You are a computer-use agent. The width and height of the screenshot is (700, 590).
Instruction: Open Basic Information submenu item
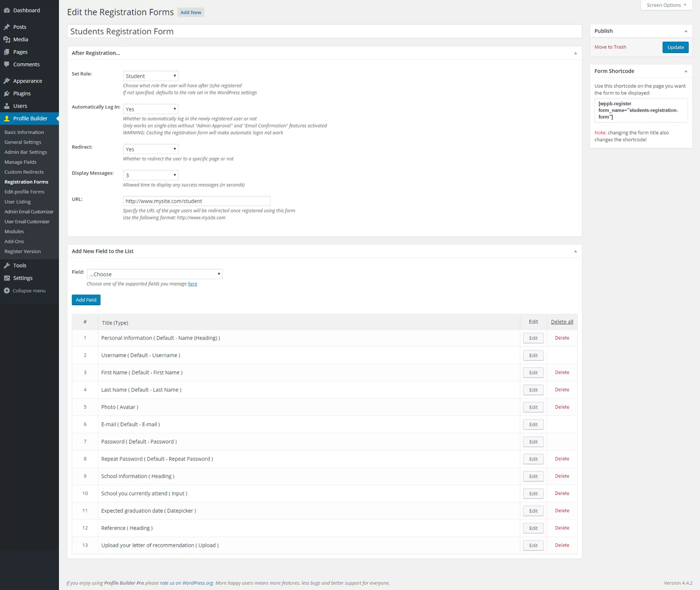24,132
